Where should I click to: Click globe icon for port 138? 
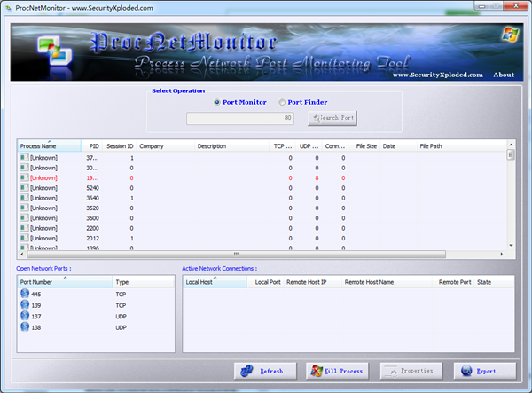pos(25,326)
